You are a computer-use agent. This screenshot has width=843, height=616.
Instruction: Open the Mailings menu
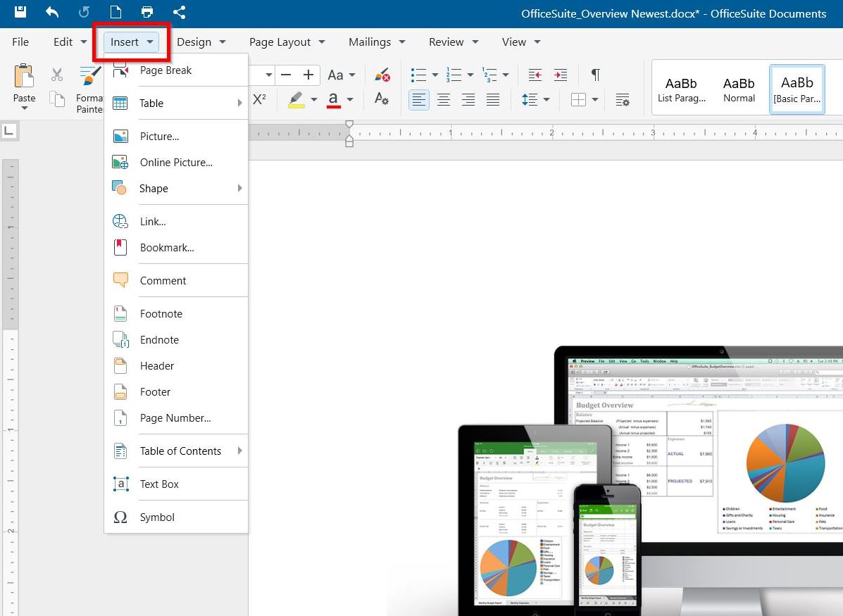pyautogui.click(x=377, y=42)
